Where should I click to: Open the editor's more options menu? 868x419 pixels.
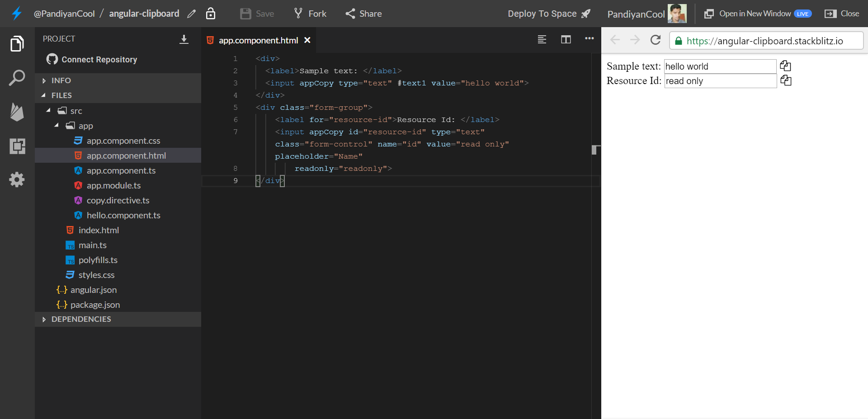[589, 39]
